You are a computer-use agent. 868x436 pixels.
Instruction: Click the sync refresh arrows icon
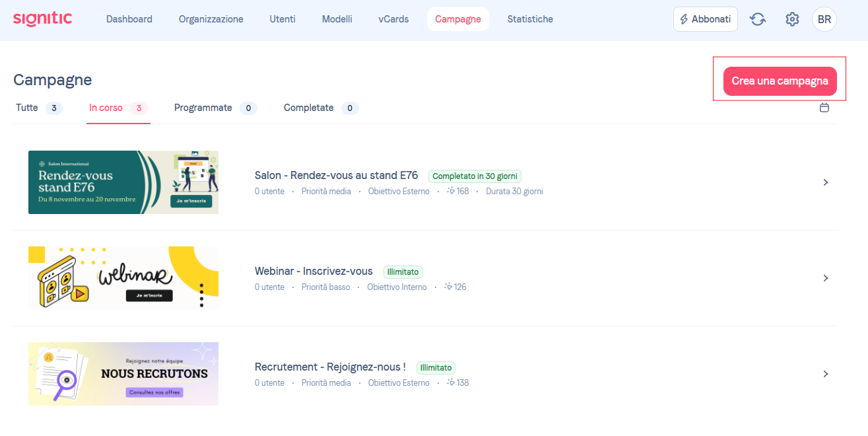[x=758, y=19]
